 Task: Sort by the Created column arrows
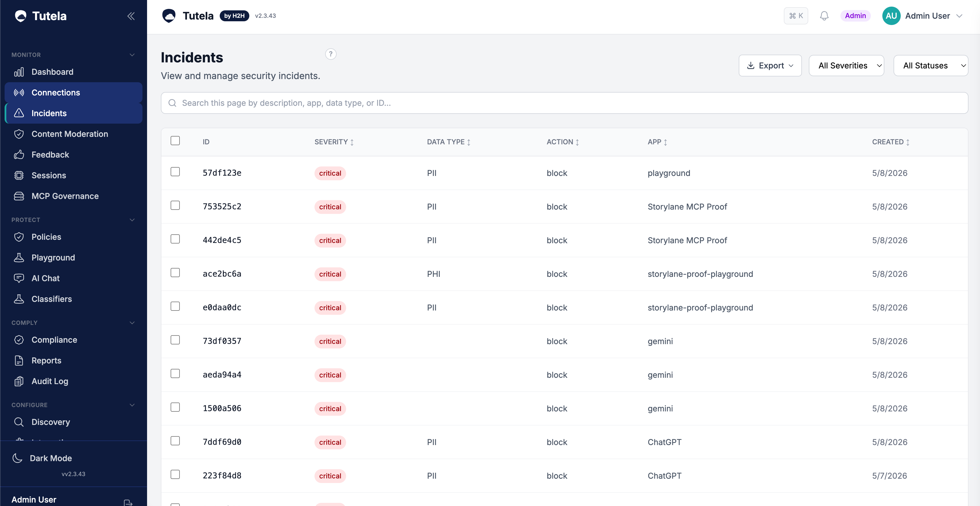908,142
